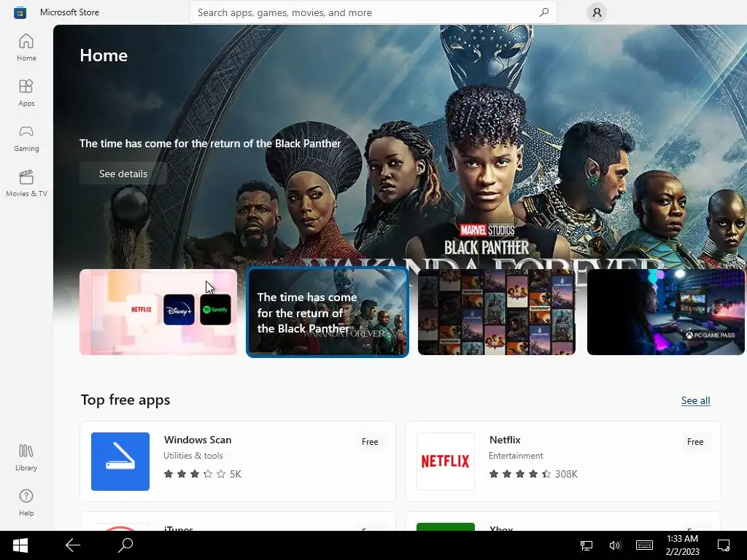Click the Windows Scan app icon
Image resolution: width=747 pixels, height=560 pixels.
120,462
